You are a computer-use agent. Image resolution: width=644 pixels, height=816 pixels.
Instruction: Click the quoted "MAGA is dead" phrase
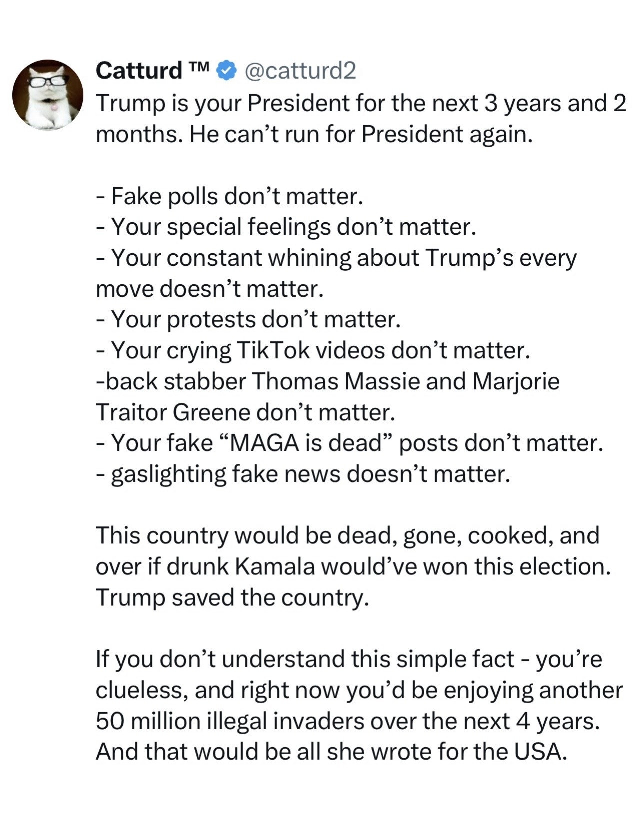coord(305,443)
